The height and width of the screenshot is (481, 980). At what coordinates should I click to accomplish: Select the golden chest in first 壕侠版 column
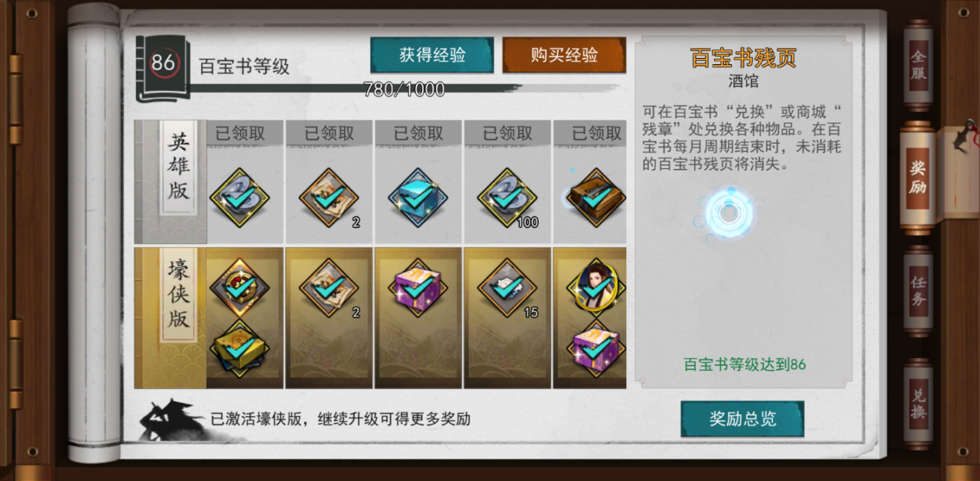click(x=240, y=348)
